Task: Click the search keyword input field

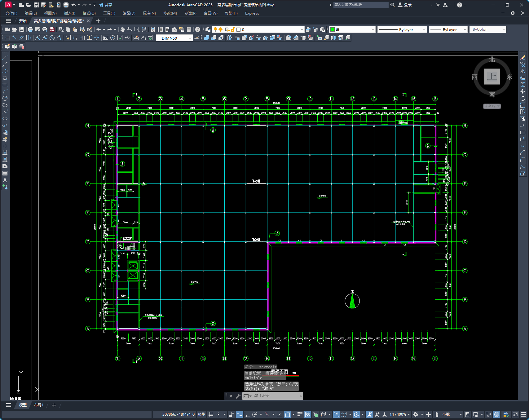Action: [x=360, y=5]
